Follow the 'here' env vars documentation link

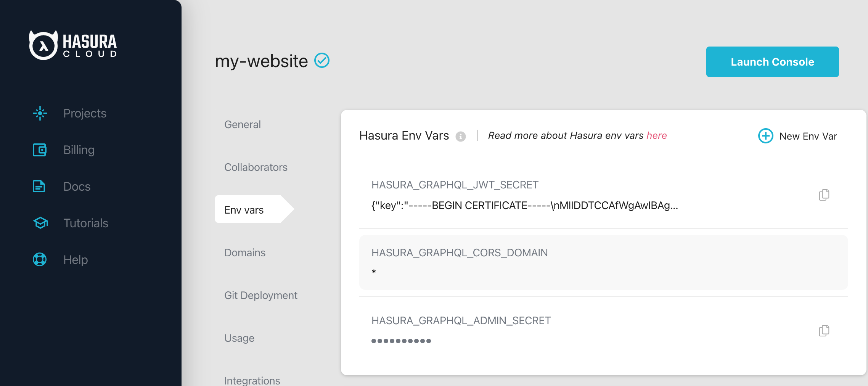coord(656,135)
